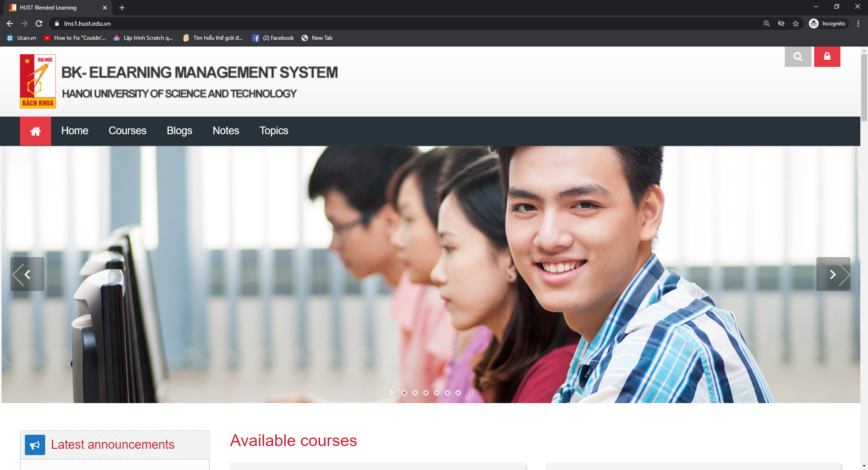Click the third-party cookies blocked eye icon
Image resolution: width=868 pixels, height=470 pixels.
click(x=781, y=23)
